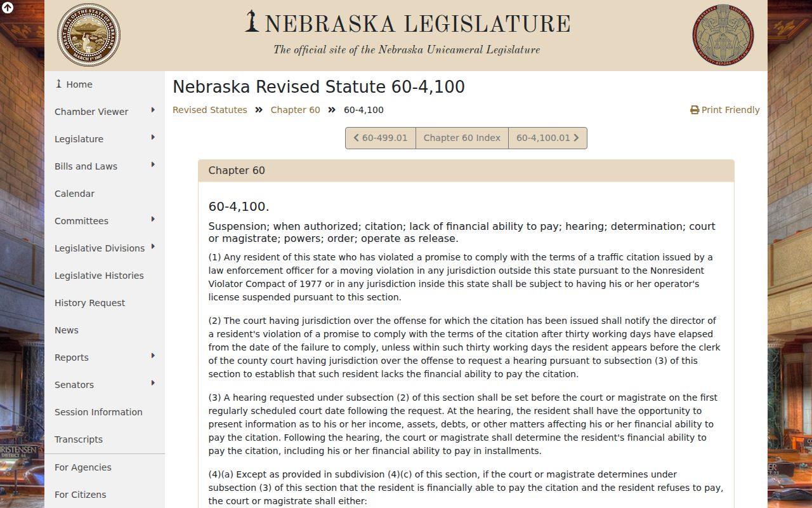The width and height of the screenshot is (812, 508).
Task: Expand the Senators submenu arrow
Action: (x=153, y=384)
